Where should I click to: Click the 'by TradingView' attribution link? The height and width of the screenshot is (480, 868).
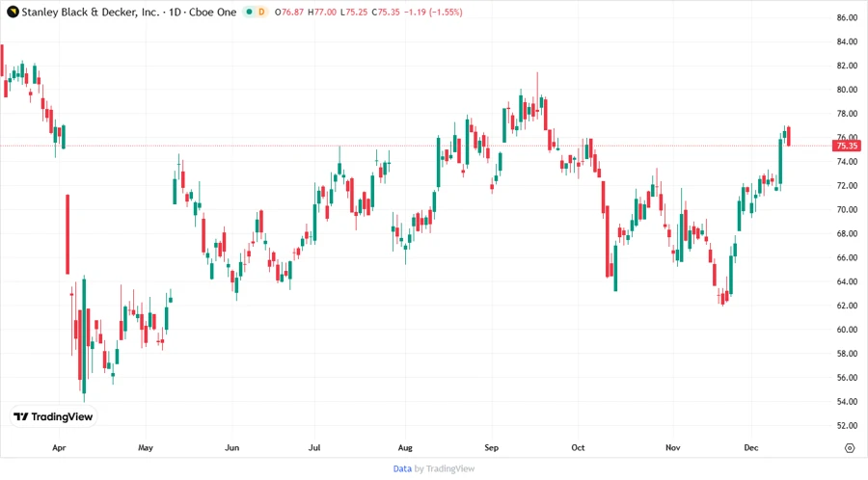445,468
